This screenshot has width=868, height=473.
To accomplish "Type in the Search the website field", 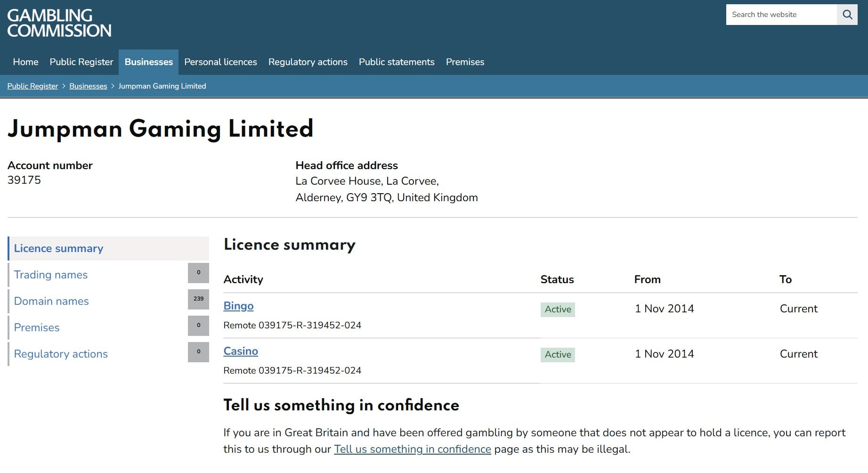I will (781, 15).
